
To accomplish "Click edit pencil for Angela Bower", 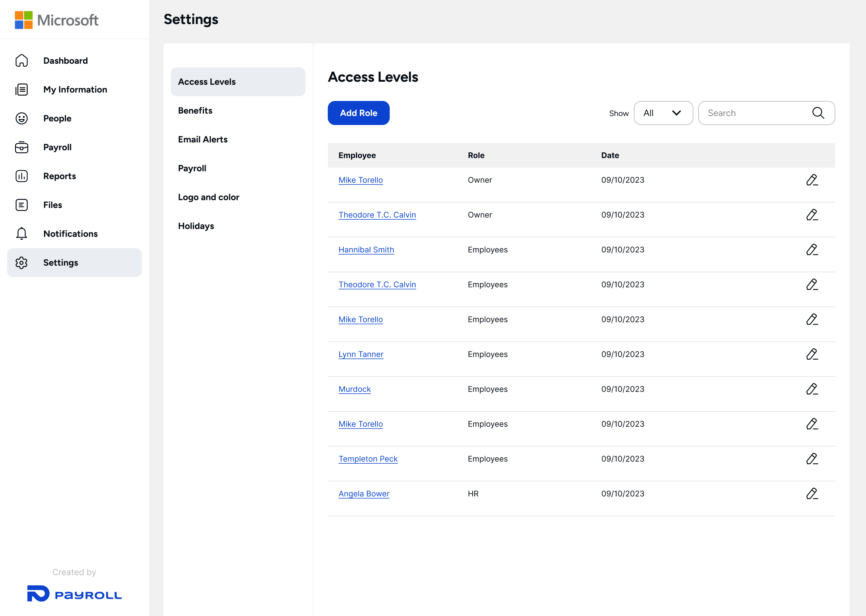I will 812,493.
